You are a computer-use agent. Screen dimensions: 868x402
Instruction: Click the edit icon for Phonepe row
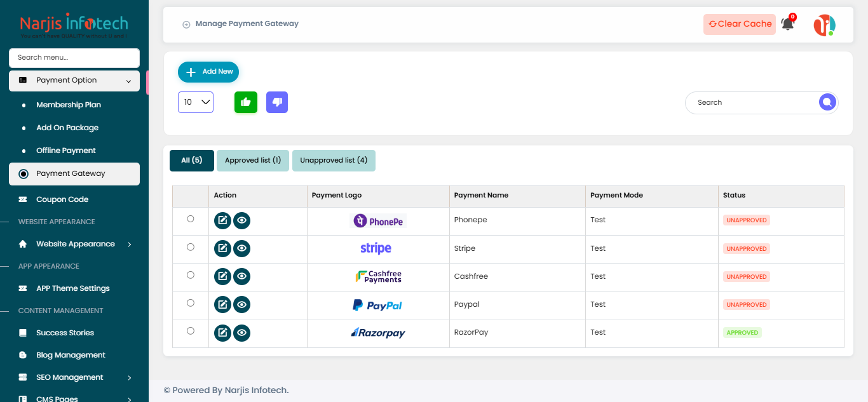222,220
